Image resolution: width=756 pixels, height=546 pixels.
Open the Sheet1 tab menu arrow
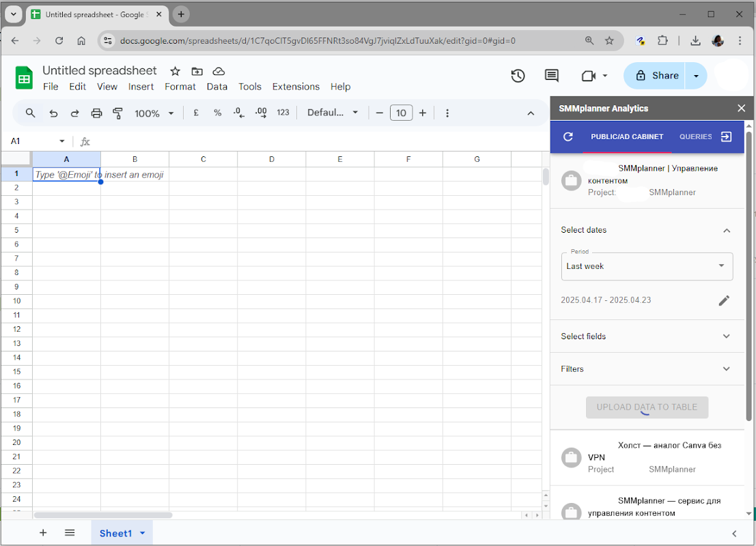tap(143, 533)
